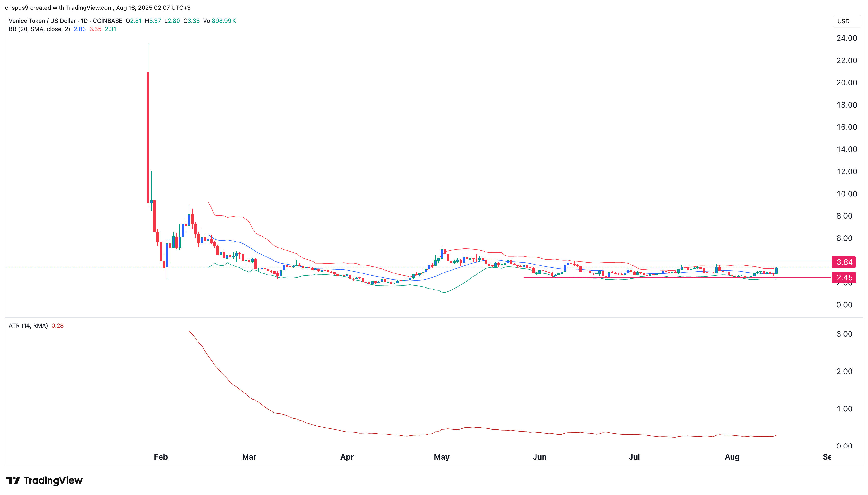Image resolution: width=868 pixels, height=495 pixels.
Task: Click the high value H3.37
Action: (153, 21)
